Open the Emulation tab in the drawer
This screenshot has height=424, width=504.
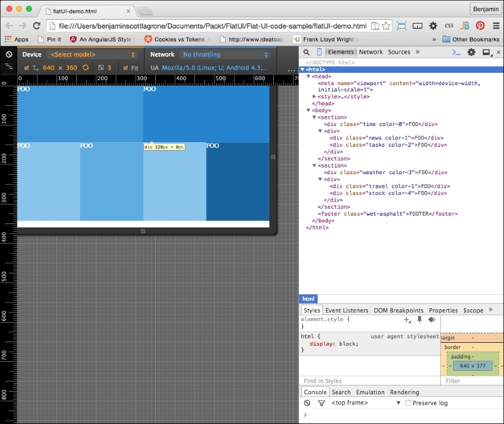[x=370, y=392]
